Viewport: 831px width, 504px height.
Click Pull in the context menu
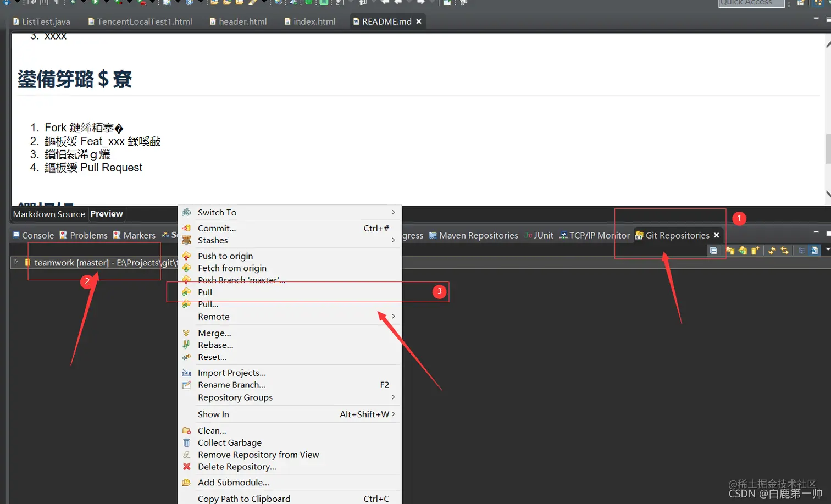click(290, 292)
